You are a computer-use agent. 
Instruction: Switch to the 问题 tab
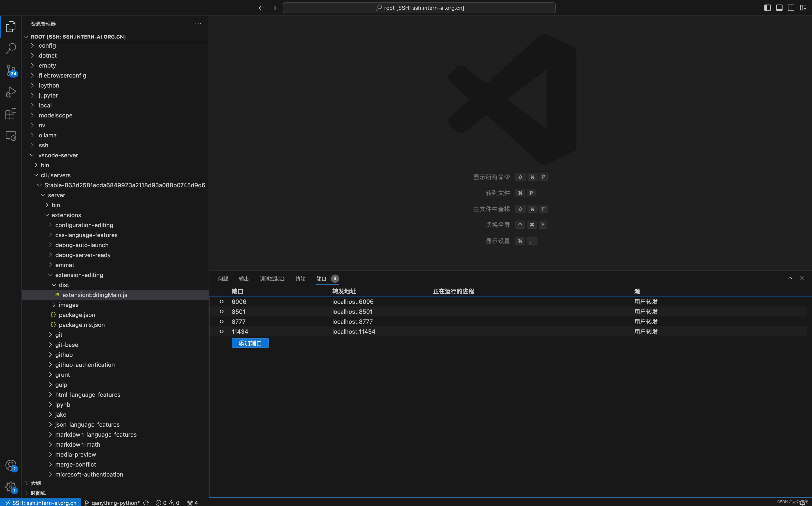tap(223, 278)
